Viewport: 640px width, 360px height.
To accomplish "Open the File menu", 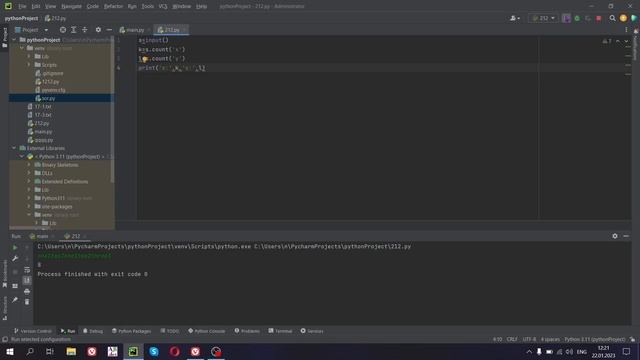I will click(x=22, y=6).
